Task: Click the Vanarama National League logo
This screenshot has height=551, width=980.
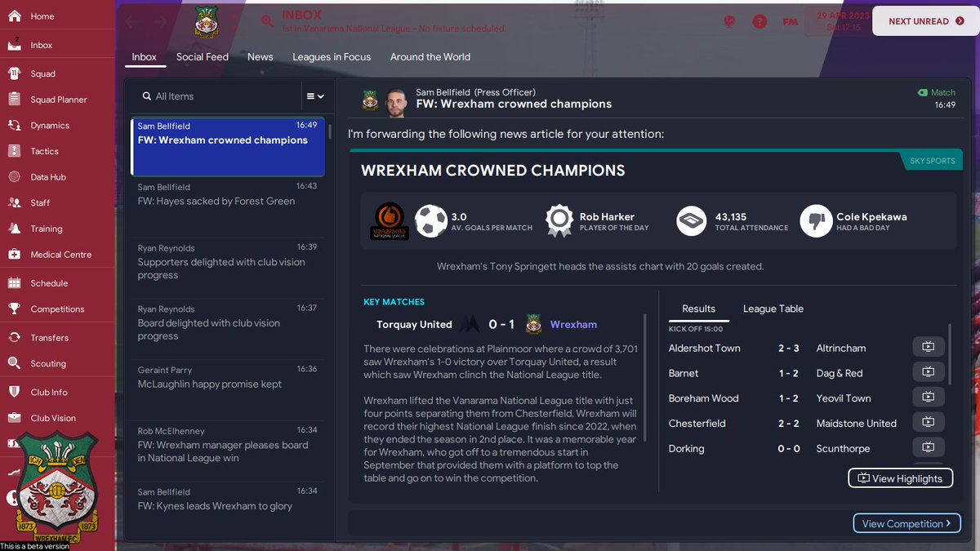Action: [x=390, y=221]
